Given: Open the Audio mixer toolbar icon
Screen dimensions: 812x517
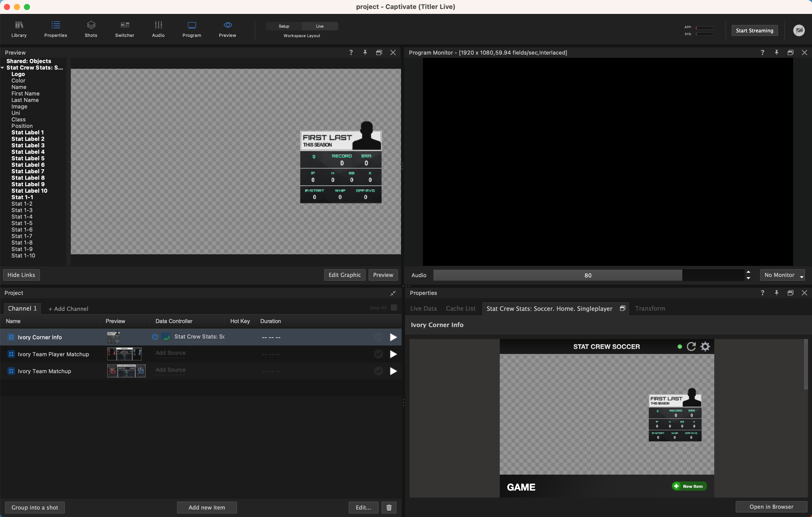Looking at the screenshot, I should [158, 29].
